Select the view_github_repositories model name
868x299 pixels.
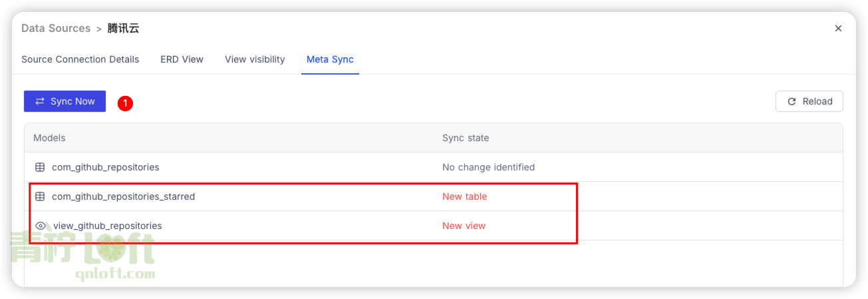coord(107,226)
